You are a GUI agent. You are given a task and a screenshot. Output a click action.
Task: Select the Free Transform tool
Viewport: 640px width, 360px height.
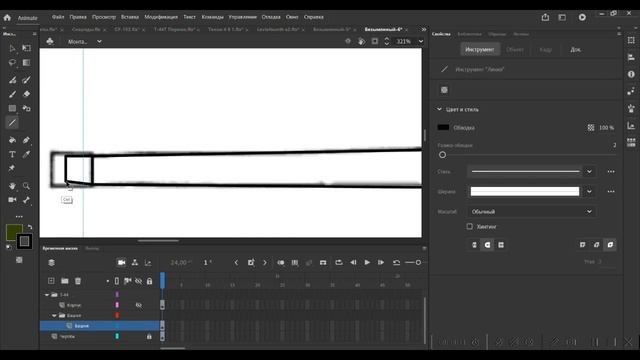[x=27, y=49]
